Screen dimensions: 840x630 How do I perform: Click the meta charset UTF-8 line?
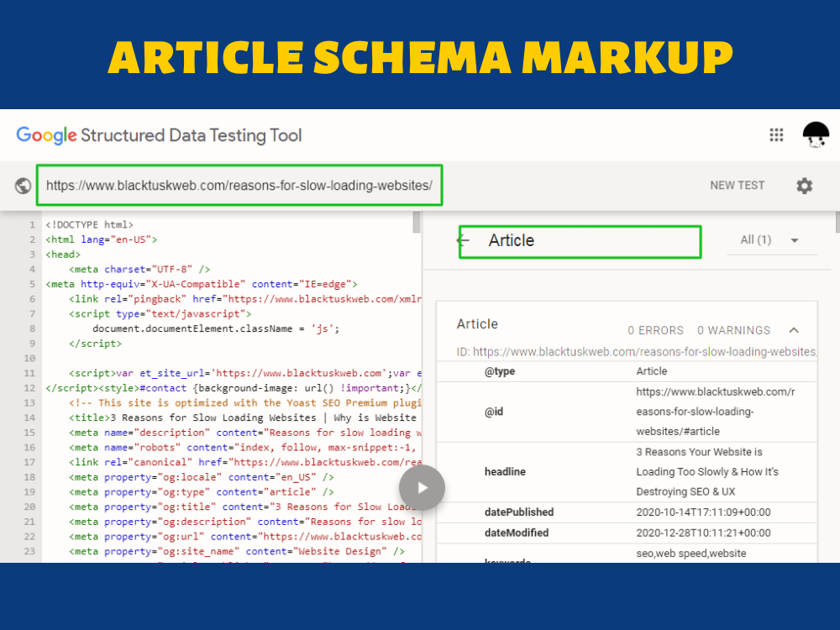(139, 269)
